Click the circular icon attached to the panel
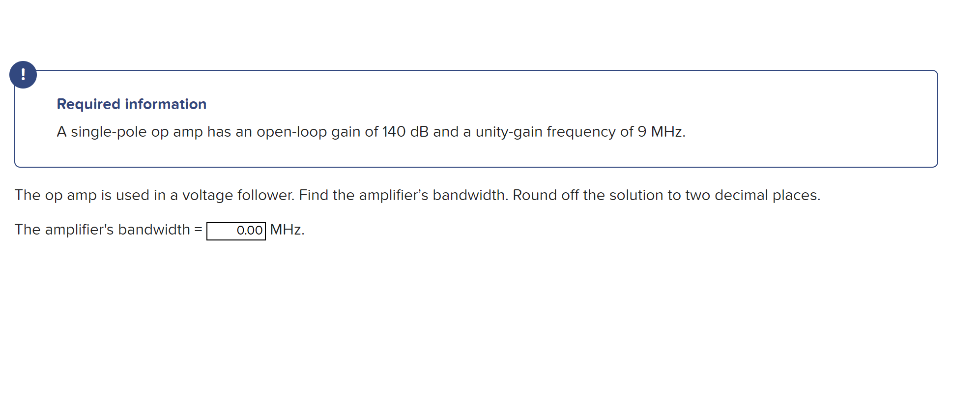The width and height of the screenshot is (980, 416). tap(23, 75)
